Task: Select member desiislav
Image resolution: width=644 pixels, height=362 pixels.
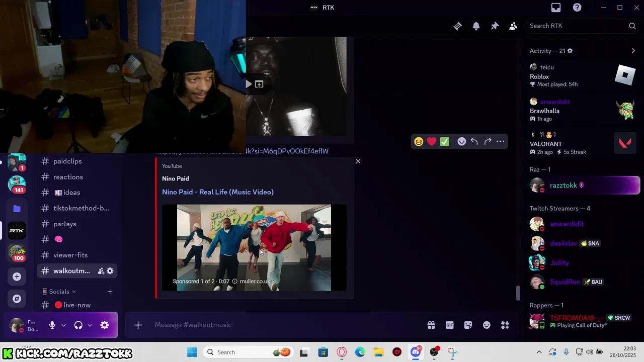Action: click(x=585, y=243)
